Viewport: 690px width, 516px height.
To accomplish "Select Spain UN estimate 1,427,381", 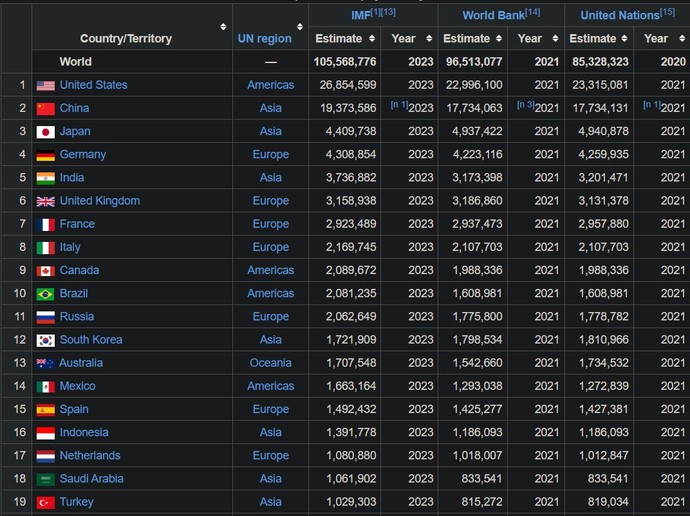I will tap(604, 410).
